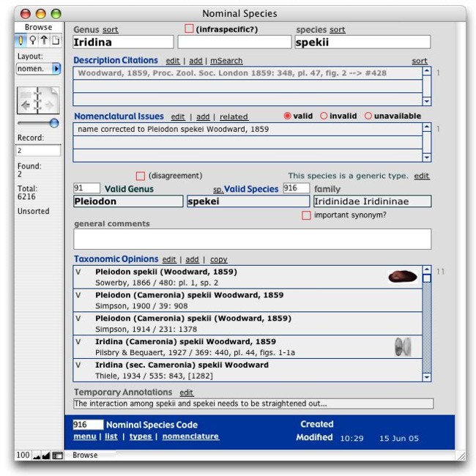This screenshot has width=476, height=476.
Task: Tick the important synonym checkbox
Action: [306, 215]
